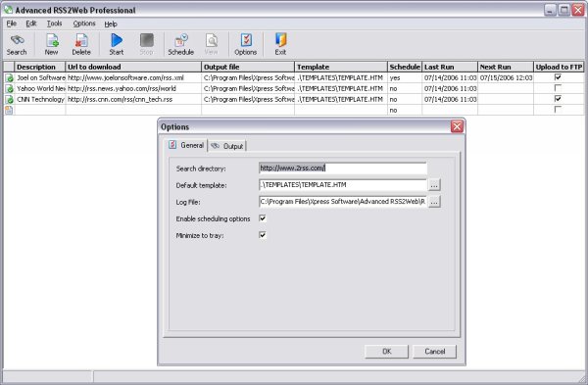Click the Exit toolbar icon

(x=280, y=44)
